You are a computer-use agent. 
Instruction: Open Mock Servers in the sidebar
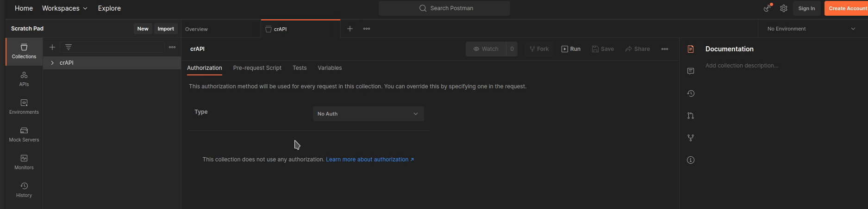(x=24, y=135)
